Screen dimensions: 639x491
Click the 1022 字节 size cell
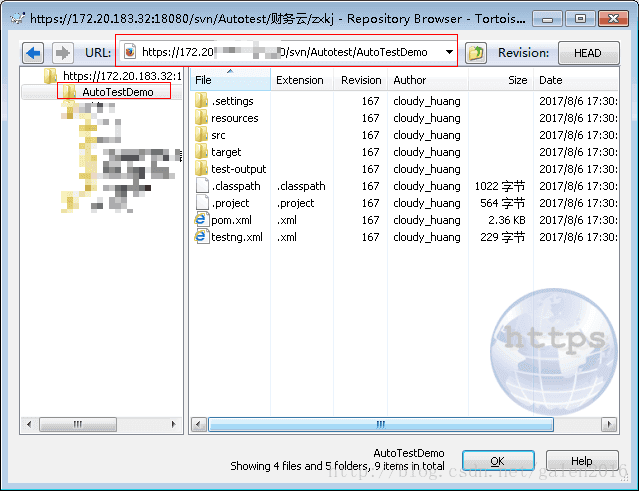tap(500, 186)
